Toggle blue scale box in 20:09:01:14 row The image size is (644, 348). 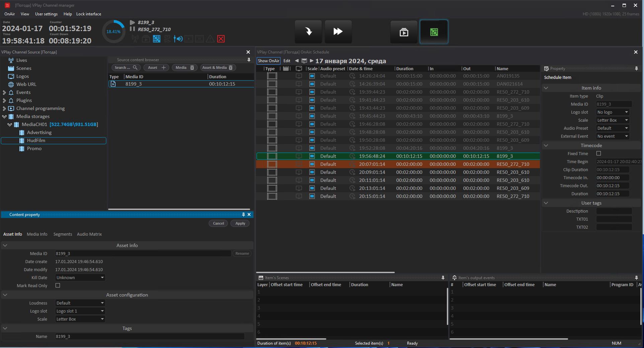click(312, 172)
